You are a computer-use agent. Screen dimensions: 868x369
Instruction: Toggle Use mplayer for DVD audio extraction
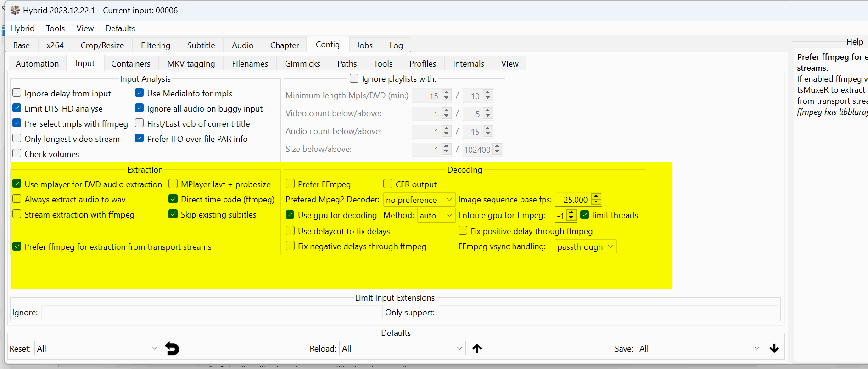click(17, 184)
